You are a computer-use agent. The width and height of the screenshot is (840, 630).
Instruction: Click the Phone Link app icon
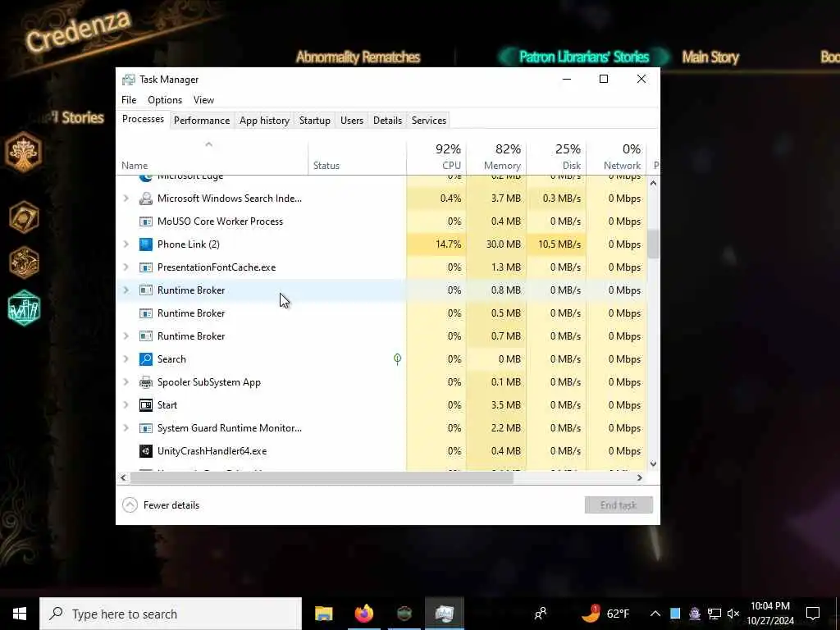[145, 244]
